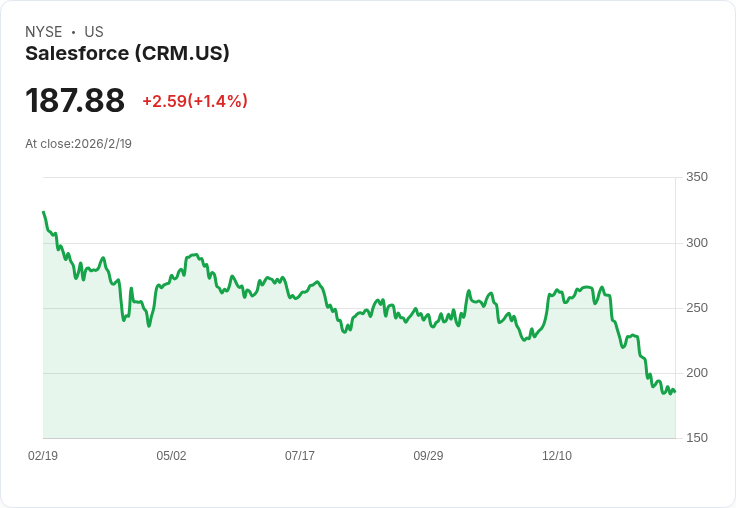
Task: Select the 07/17 date on the x-axis
Action: 300,455
